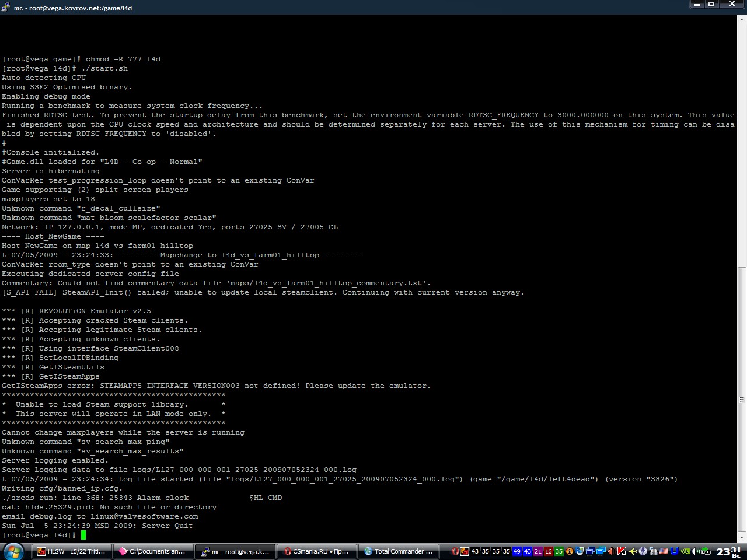The height and width of the screenshot is (560, 747).
Task: Click 'email debug.log to linux@valvesoftware.com' line
Action: 100,516
